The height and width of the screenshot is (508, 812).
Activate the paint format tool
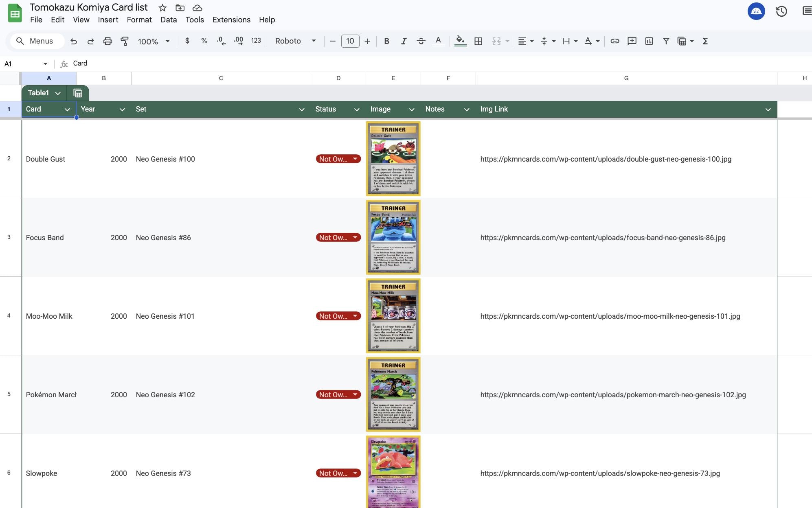click(x=125, y=41)
